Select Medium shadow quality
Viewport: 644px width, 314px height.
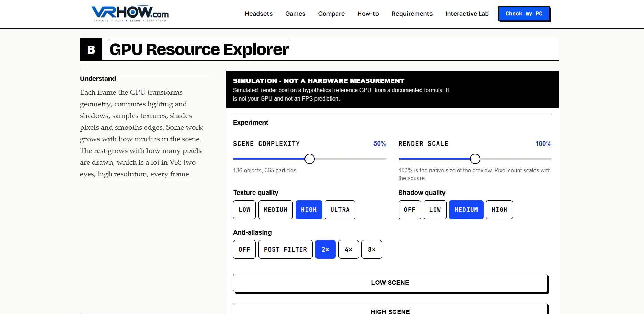[466, 210]
